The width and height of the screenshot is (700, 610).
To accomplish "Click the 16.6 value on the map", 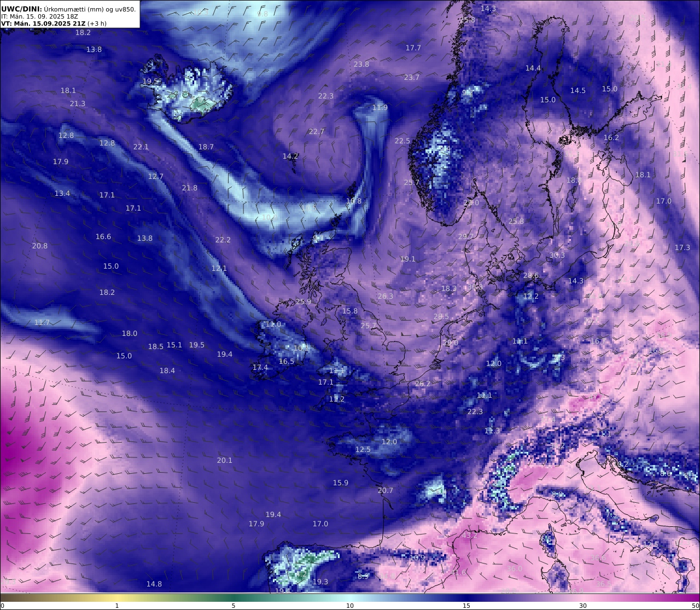I will click(103, 236).
